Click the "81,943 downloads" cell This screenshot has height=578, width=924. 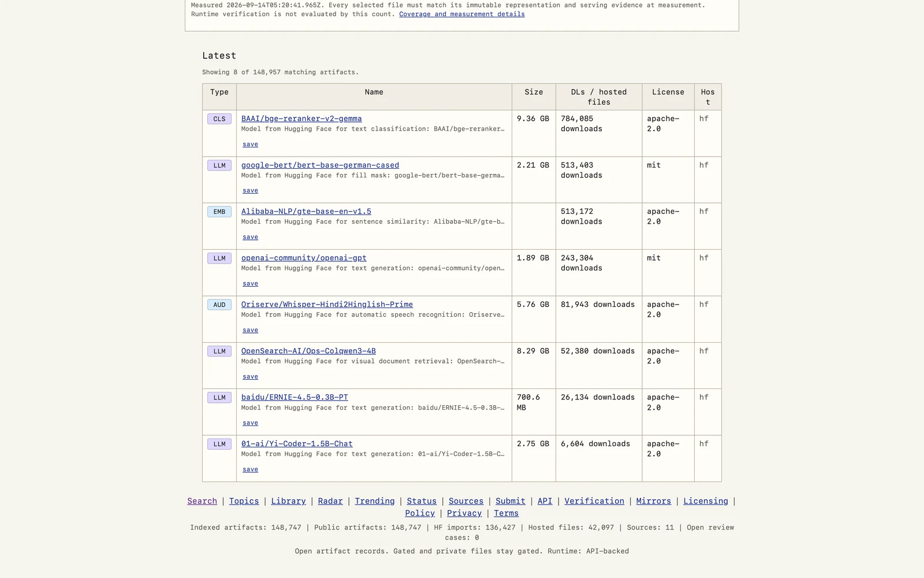point(599,319)
